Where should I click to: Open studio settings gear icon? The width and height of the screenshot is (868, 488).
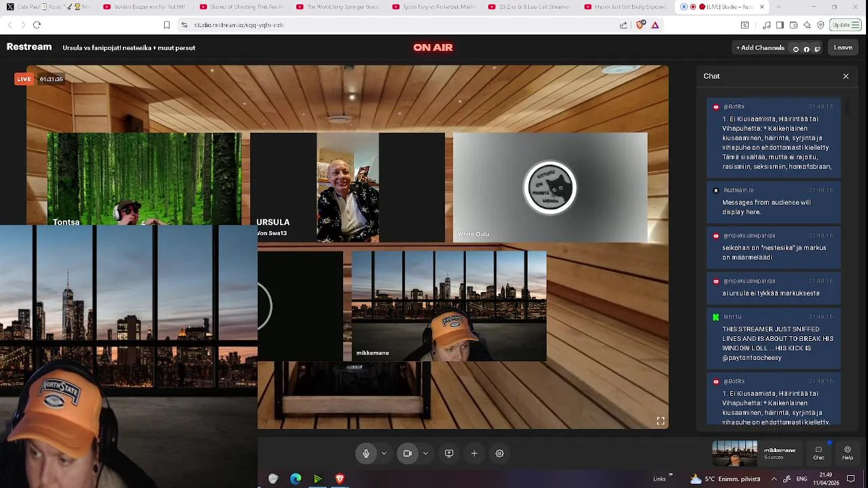[500, 453]
